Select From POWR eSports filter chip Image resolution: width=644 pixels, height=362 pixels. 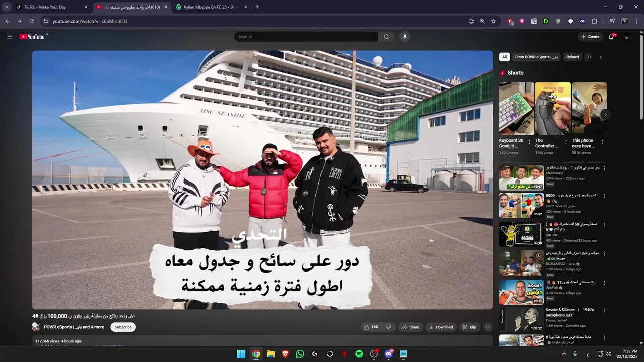536,57
